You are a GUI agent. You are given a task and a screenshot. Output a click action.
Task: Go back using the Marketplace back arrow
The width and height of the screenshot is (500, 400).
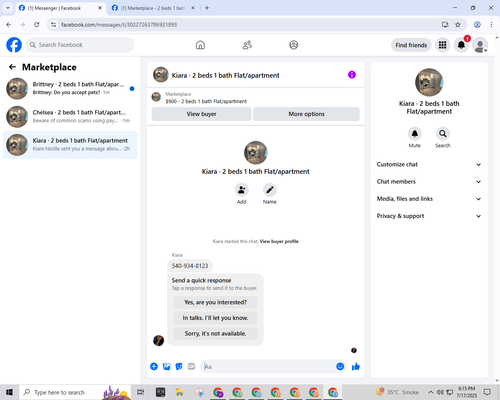(12, 67)
